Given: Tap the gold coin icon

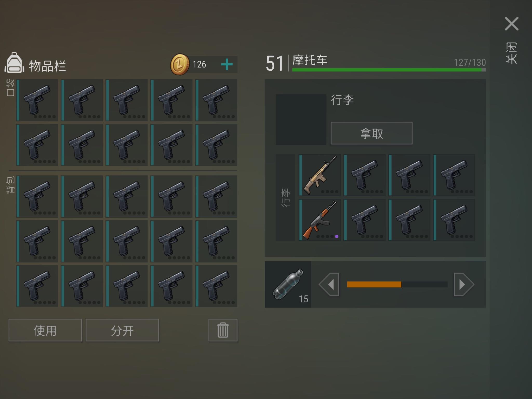Looking at the screenshot, I should click(179, 64).
